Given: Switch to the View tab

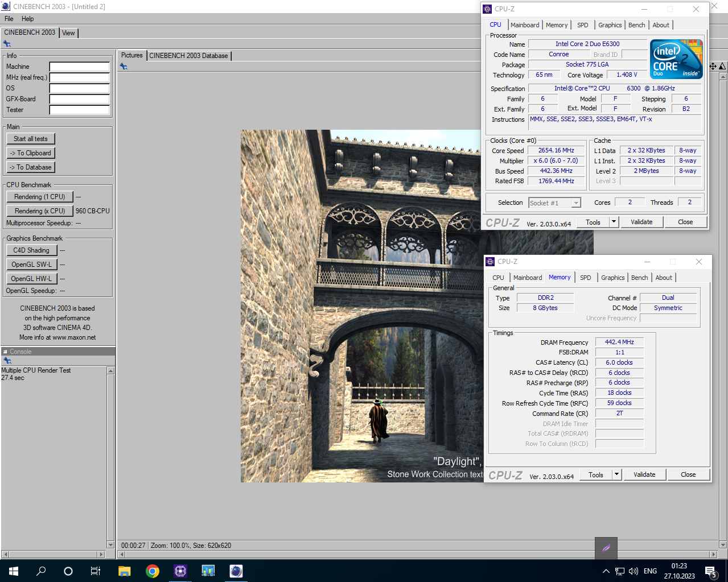Looking at the screenshot, I should point(68,33).
